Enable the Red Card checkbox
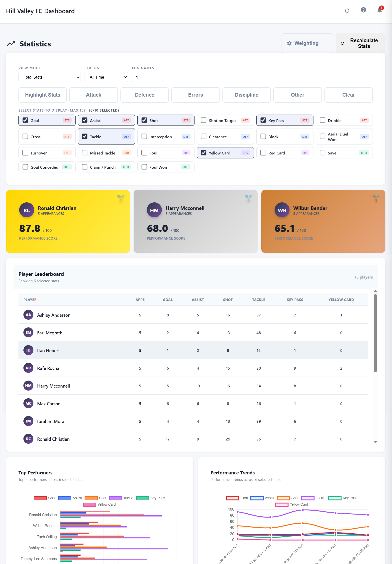The image size is (392, 564). (263, 152)
